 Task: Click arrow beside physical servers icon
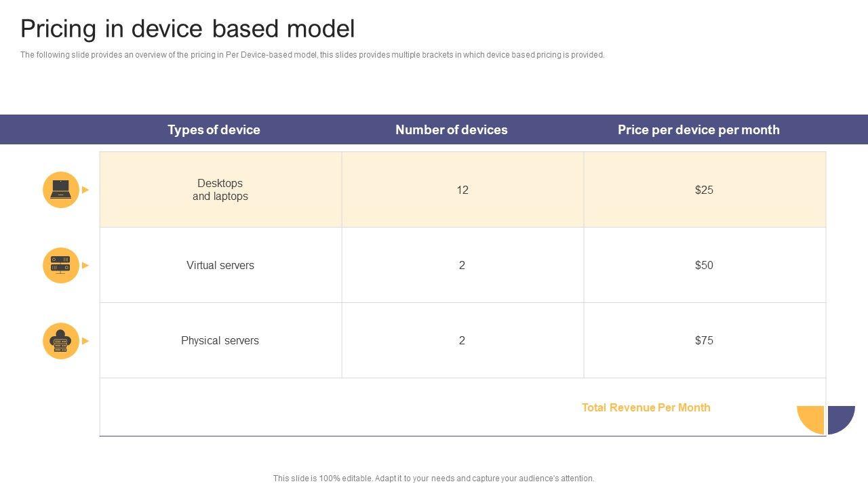(85, 341)
